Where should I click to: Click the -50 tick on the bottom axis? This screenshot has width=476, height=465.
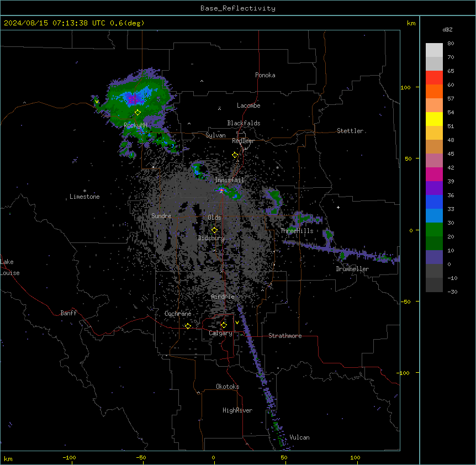[x=141, y=457]
